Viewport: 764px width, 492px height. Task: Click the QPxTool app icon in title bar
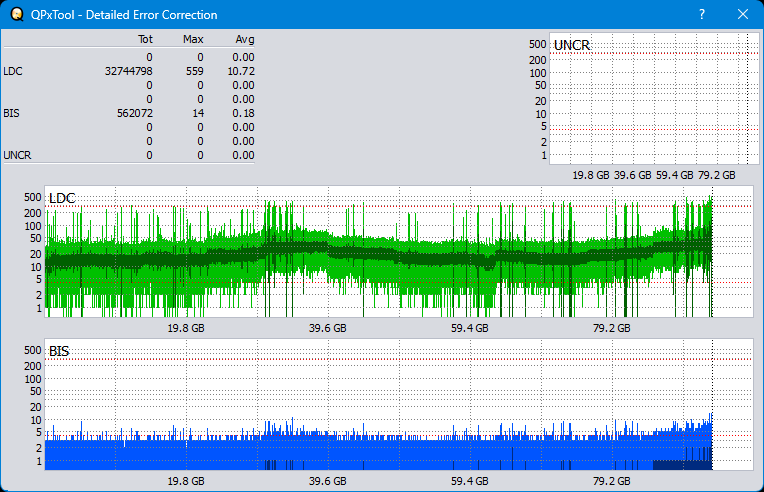[17, 15]
